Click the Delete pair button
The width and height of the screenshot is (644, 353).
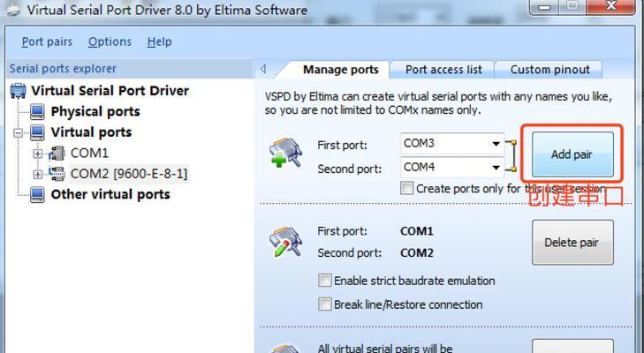[x=572, y=242]
